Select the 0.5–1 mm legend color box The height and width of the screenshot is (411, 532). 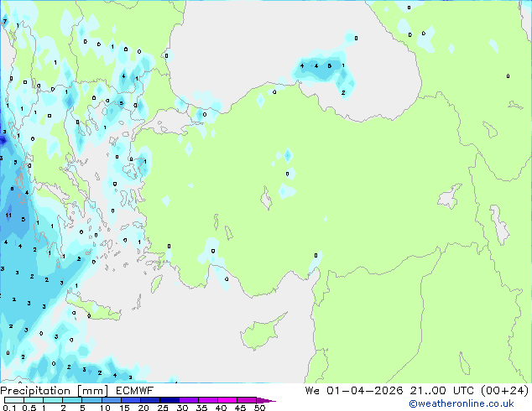click(x=34, y=400)
